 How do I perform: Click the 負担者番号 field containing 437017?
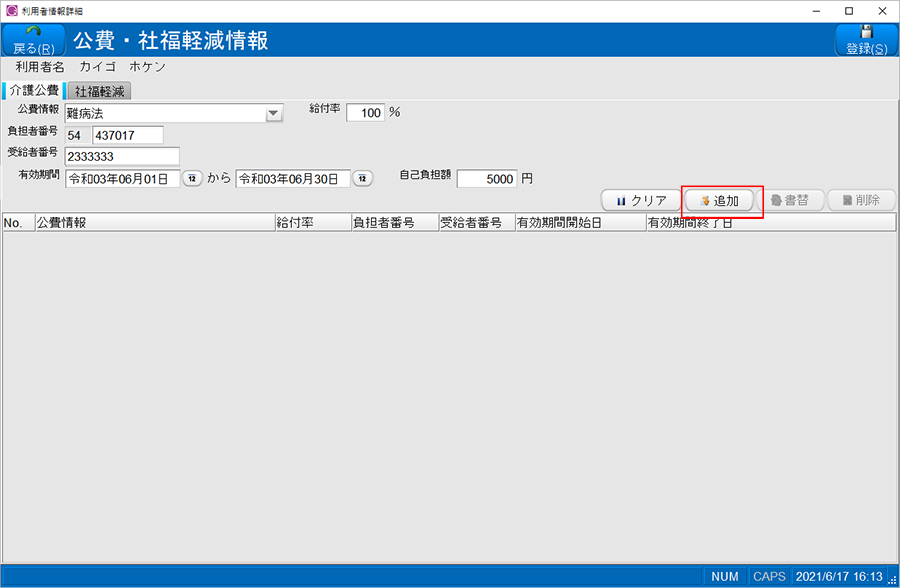click(x=127, y=135)
